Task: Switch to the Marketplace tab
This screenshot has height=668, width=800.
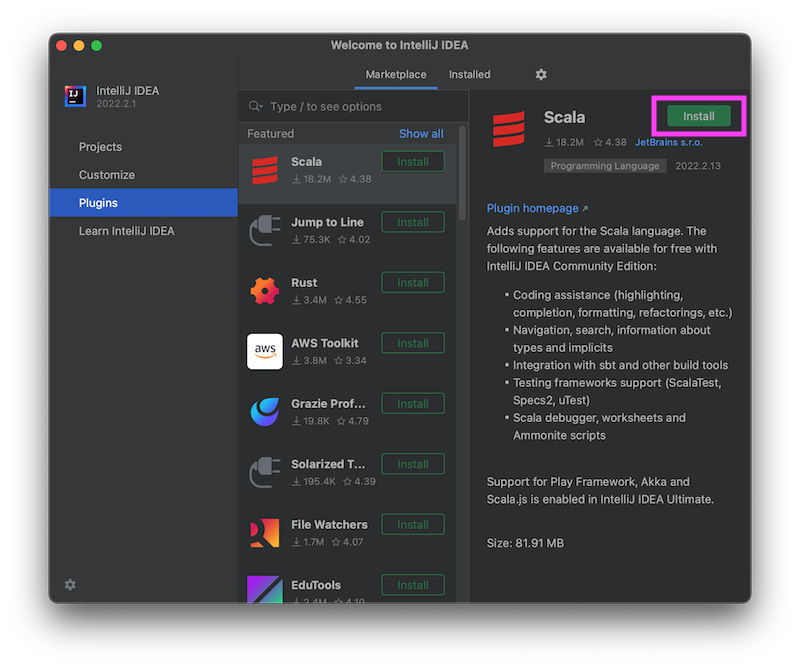Action: [396, 75]
